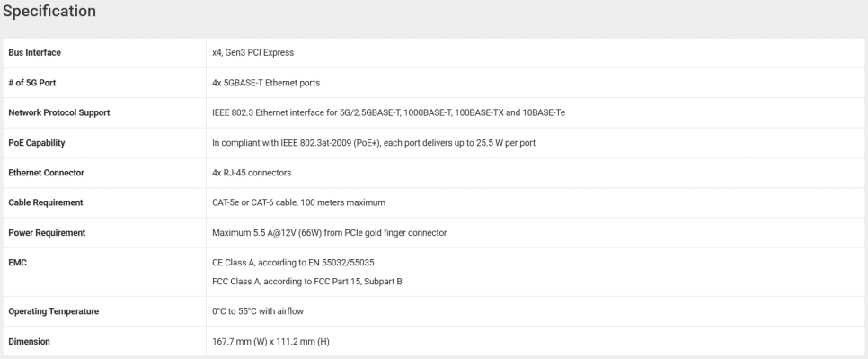
Task: Select the Power Requirement label
Action: [x=47, y=233]
